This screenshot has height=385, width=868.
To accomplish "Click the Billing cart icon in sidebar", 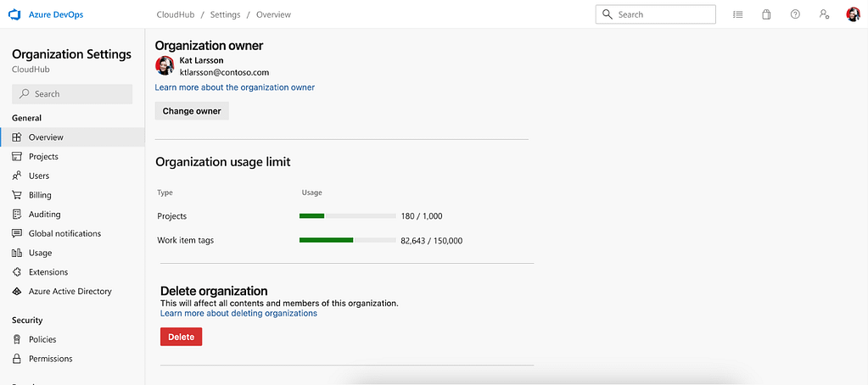I will tap(17, 195).
